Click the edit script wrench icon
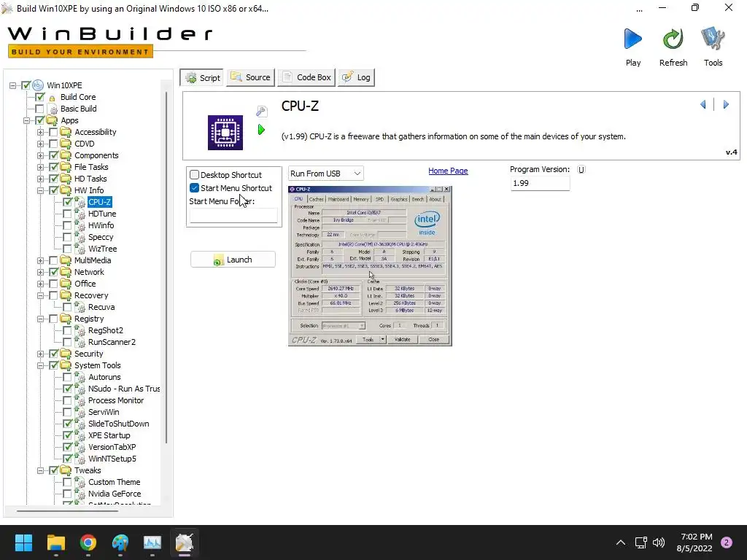Viewport: 747px width, 560px height. [262, 112]
